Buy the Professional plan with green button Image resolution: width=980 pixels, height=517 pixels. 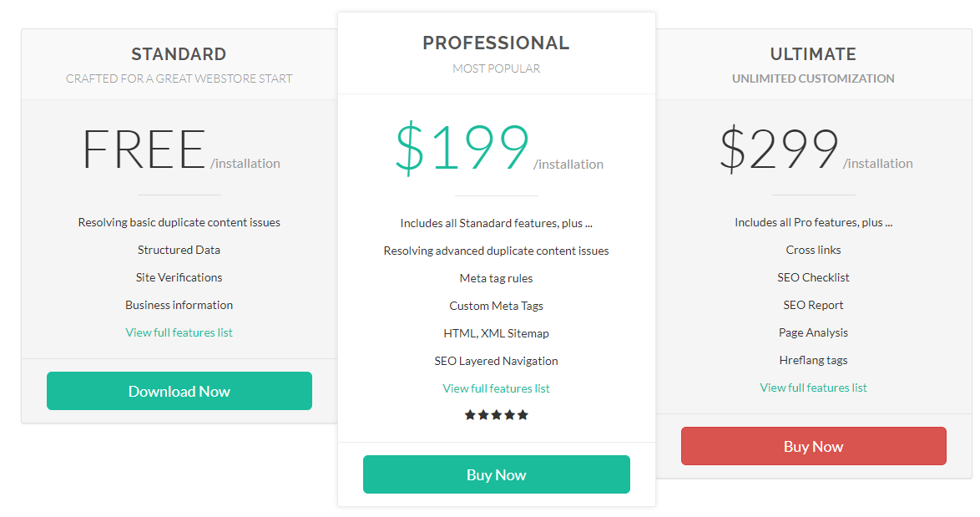[496, 474]
